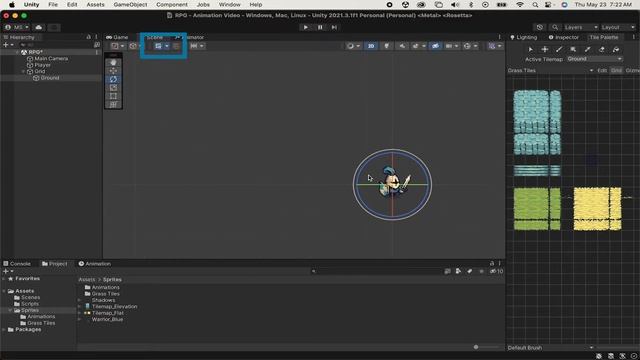The image size is (640, 360).
Task: Select Main Camera in Hierarchy
Action: click(51, 59)
